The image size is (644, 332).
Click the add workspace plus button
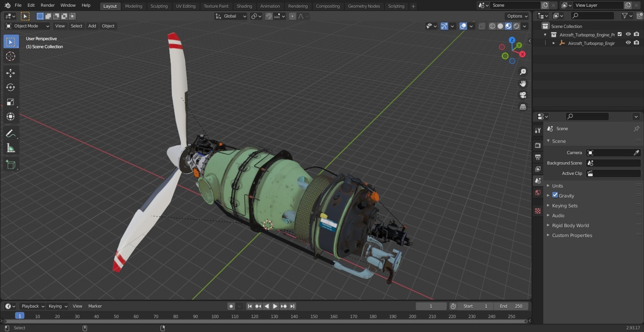coord(413,6)
